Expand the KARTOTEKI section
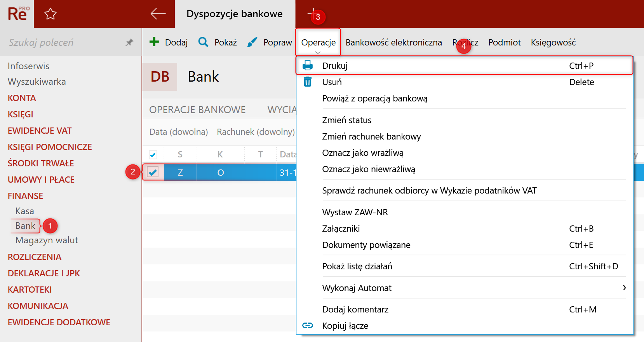 coord(30,290)
